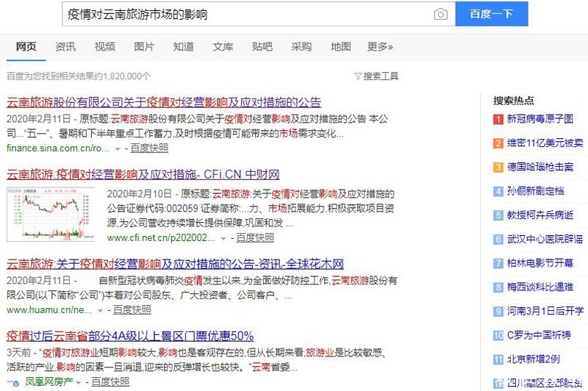The height and width of the screenshot is (391, 588).
Task: Open hot topic 维密11亿美元被卖
Action: (545, 143)
